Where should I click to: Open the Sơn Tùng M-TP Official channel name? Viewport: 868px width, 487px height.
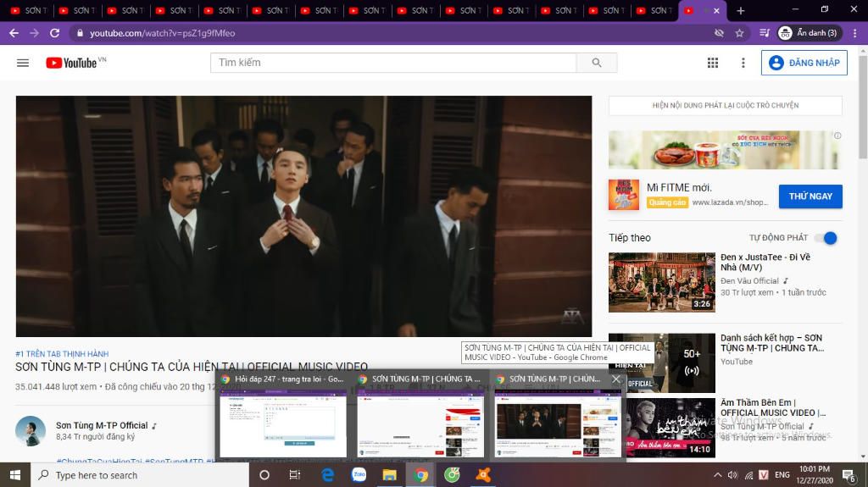coord(102,425)
